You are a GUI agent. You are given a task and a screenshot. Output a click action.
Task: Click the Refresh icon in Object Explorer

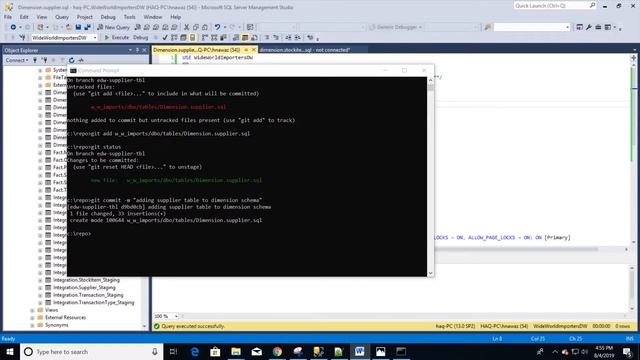coord(71,60)
